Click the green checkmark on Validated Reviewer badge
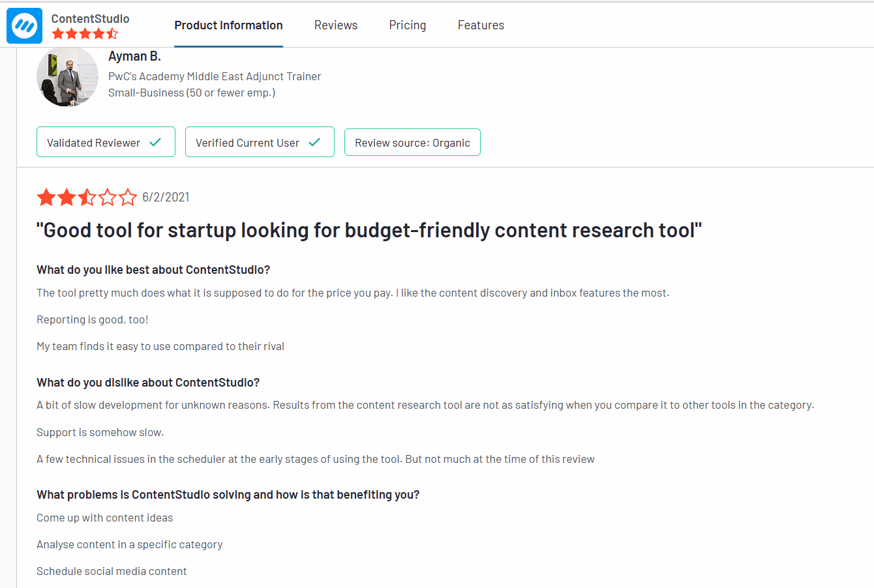This screenshot has width=874, height=588. coord(156,141)
